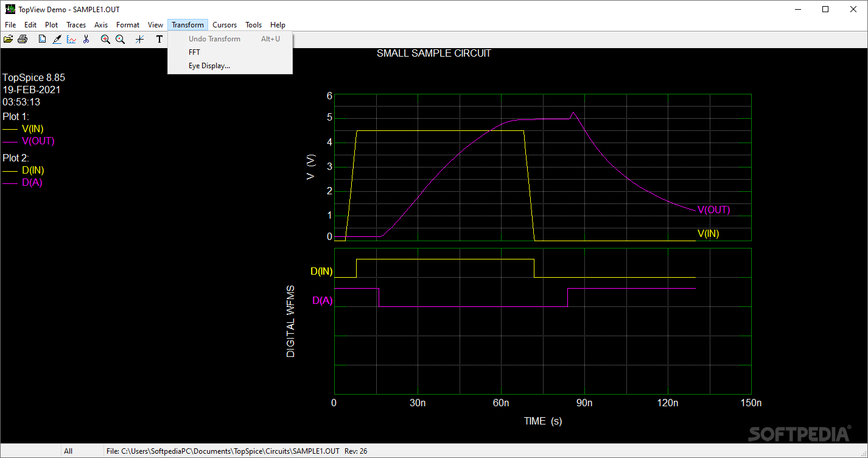Screen dimensions: 868x458
Task: Click the crosshair cursor icon
Action: pos(139,39)
